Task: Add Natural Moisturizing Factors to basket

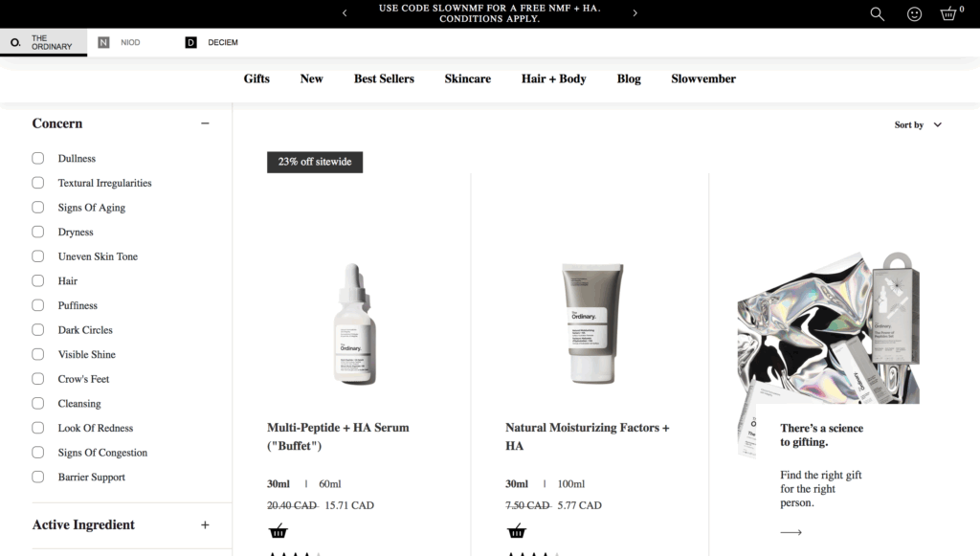Action: click(516, 531)
